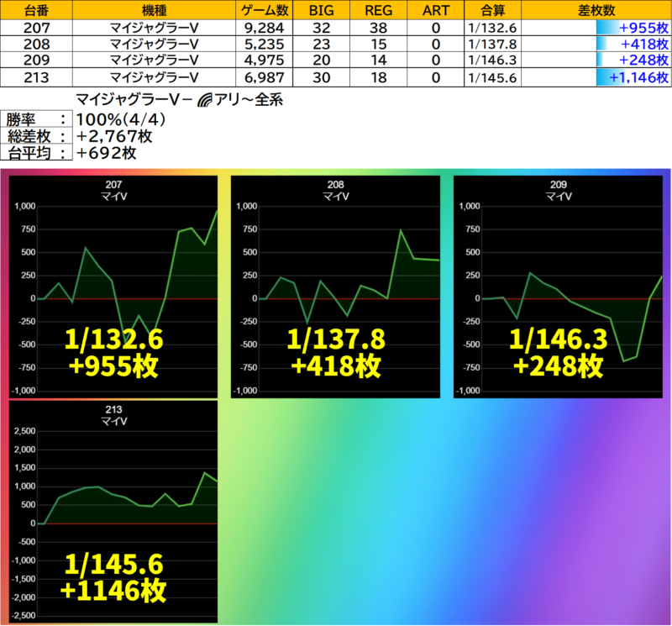Screen dimensions: 672x626
Task: Click the アリ～全系 heading text
Action: pyautogui.click(x=249, y=100)
